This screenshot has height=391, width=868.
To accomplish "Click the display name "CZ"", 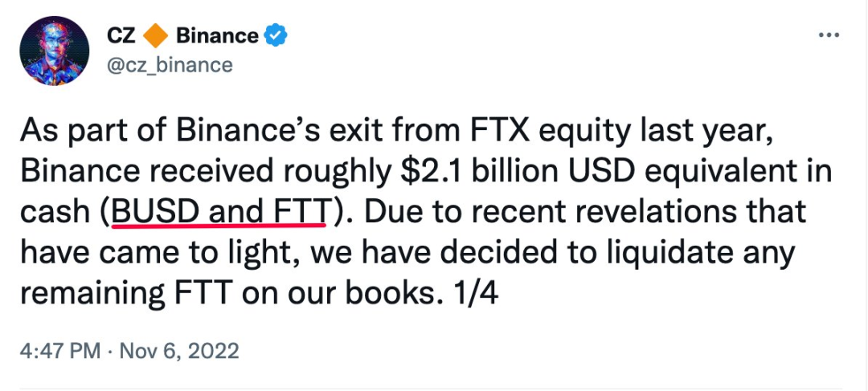I will tap(122, 36).
